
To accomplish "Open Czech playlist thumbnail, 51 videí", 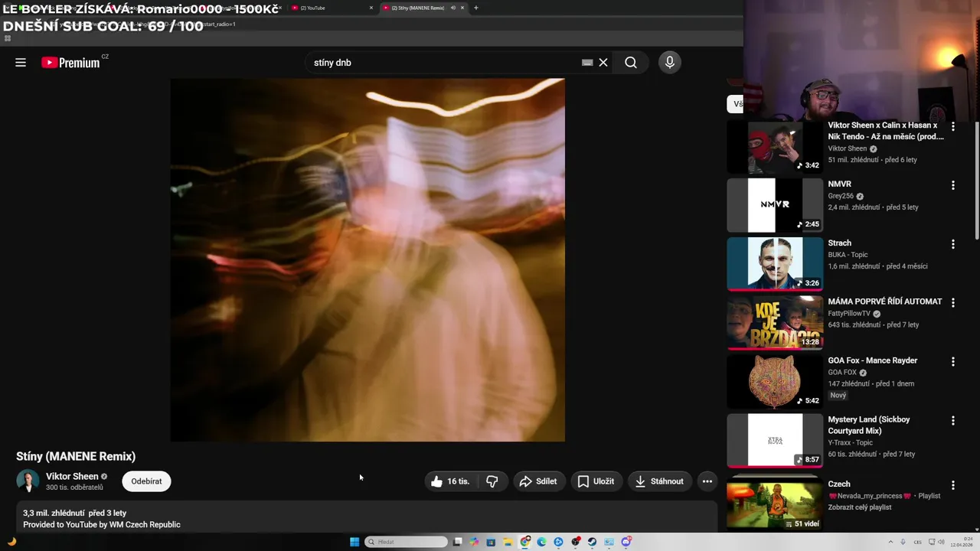I will click(x=775, y=503).
